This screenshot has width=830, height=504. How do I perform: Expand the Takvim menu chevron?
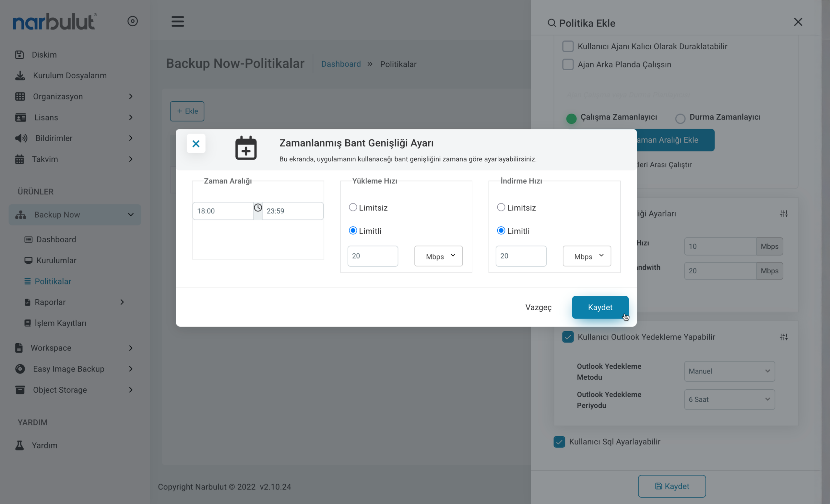coord(131,159)
